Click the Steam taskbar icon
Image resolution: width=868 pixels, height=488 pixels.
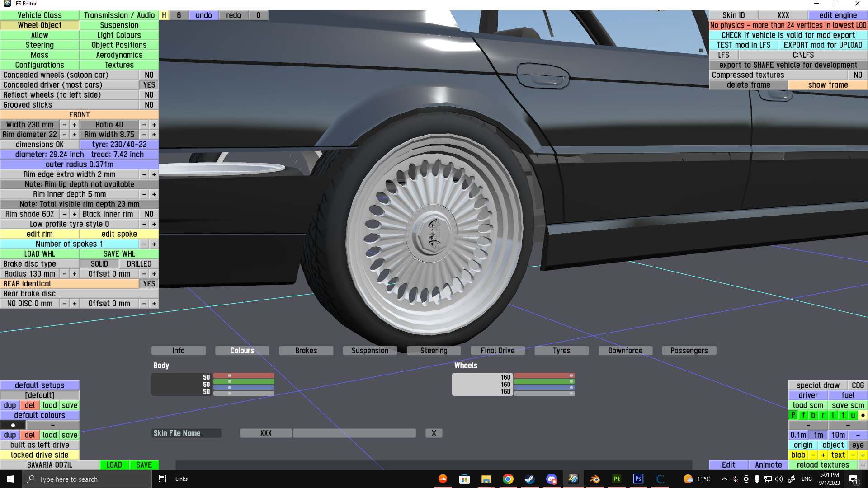click(529, 479)
